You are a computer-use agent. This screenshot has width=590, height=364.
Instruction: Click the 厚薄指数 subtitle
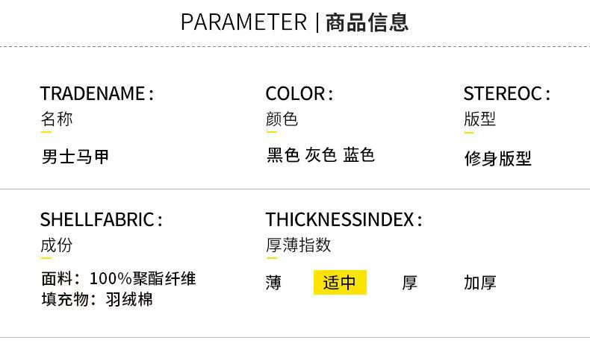pyautogui.click(x=298, y=245)
